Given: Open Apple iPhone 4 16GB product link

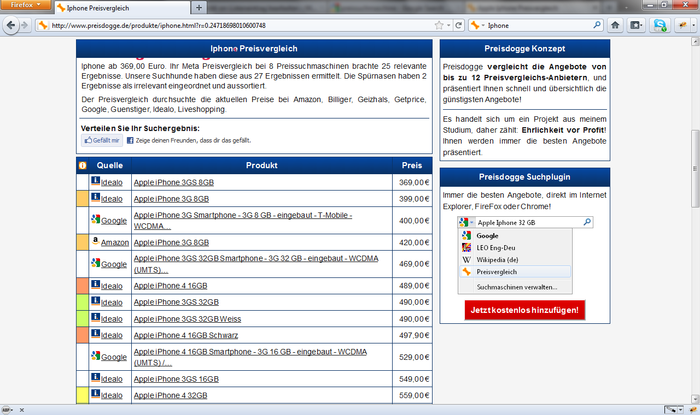Looking at the screenshot, I should point(171,286).
